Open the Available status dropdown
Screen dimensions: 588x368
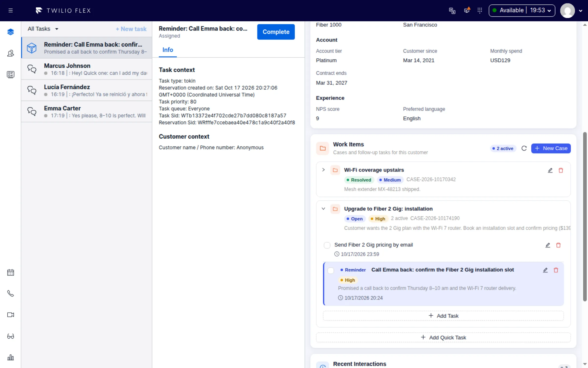pyautogui.click(x=522, y=11)
